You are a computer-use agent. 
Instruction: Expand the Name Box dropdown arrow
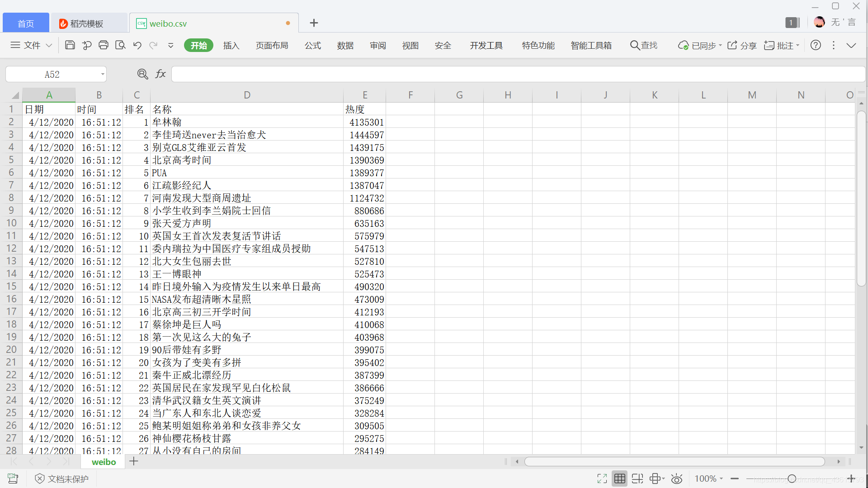point(103,74)
